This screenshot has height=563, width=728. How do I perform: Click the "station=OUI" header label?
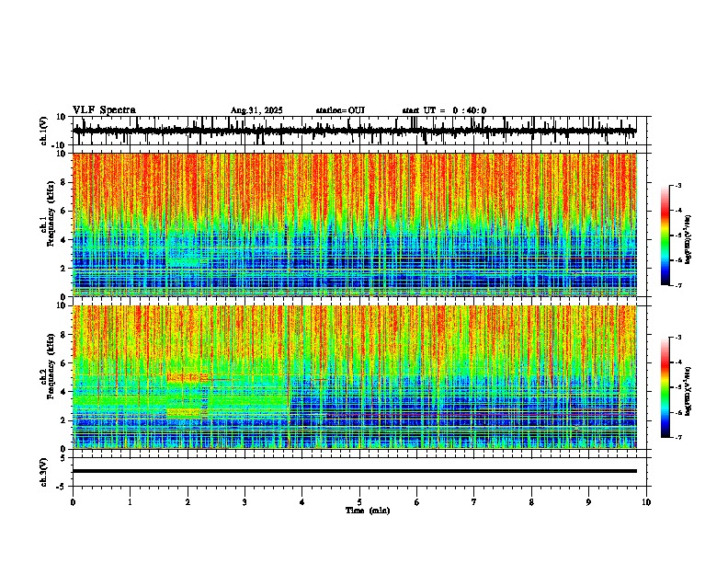340,110
